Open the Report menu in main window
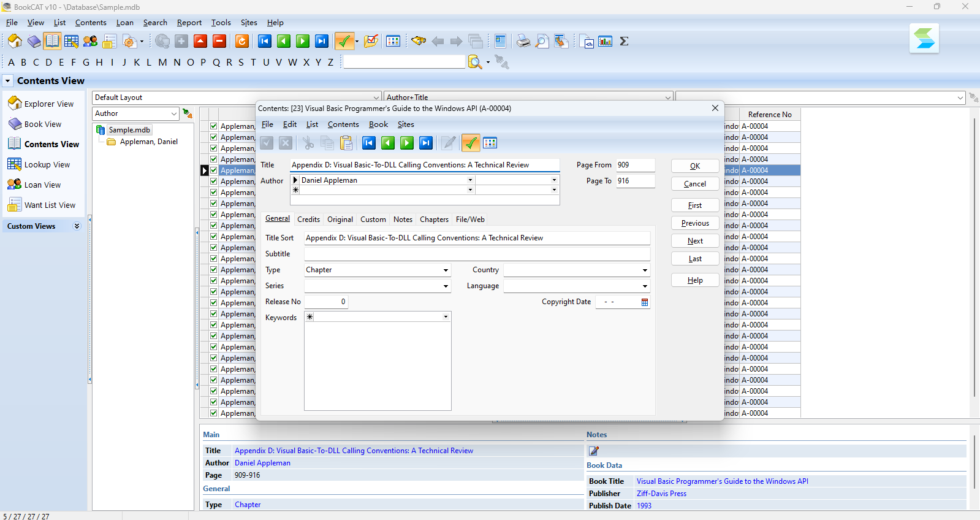The width and height of the screenshot is (980, 520). [189, 23]
